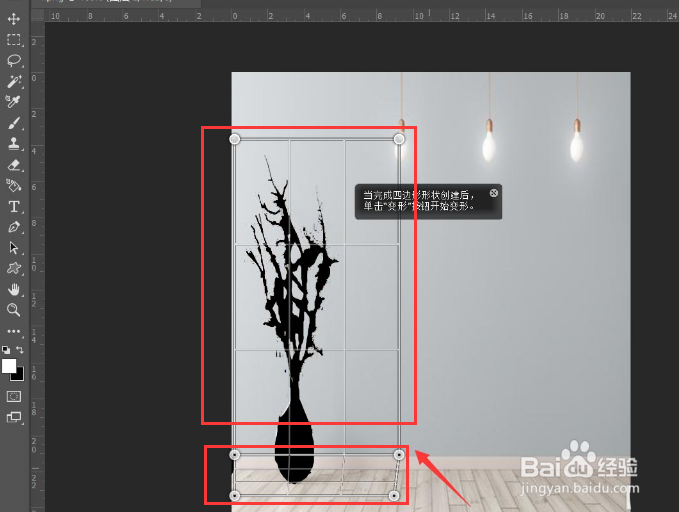Select the Type tool

[x=13, y=206]
